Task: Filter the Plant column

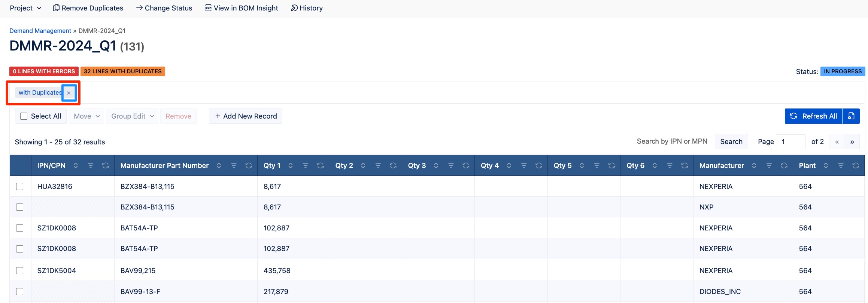Action: pos(841,165)
